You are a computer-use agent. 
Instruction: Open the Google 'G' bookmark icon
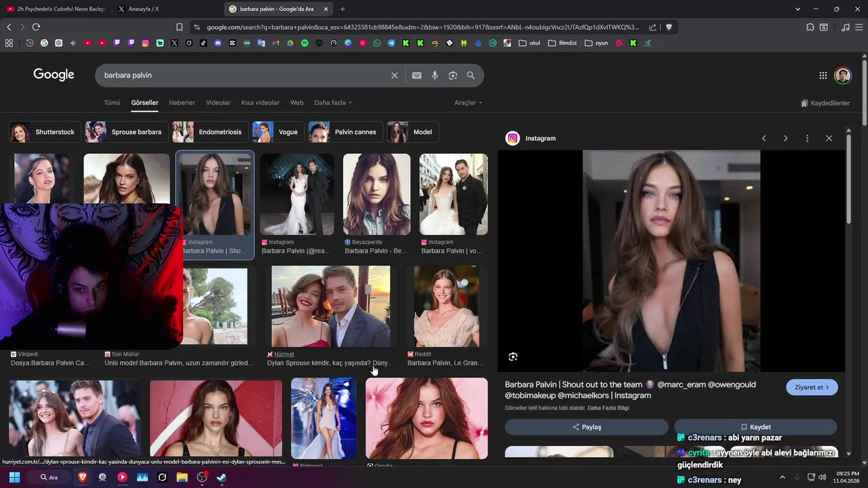pos(44,43)
